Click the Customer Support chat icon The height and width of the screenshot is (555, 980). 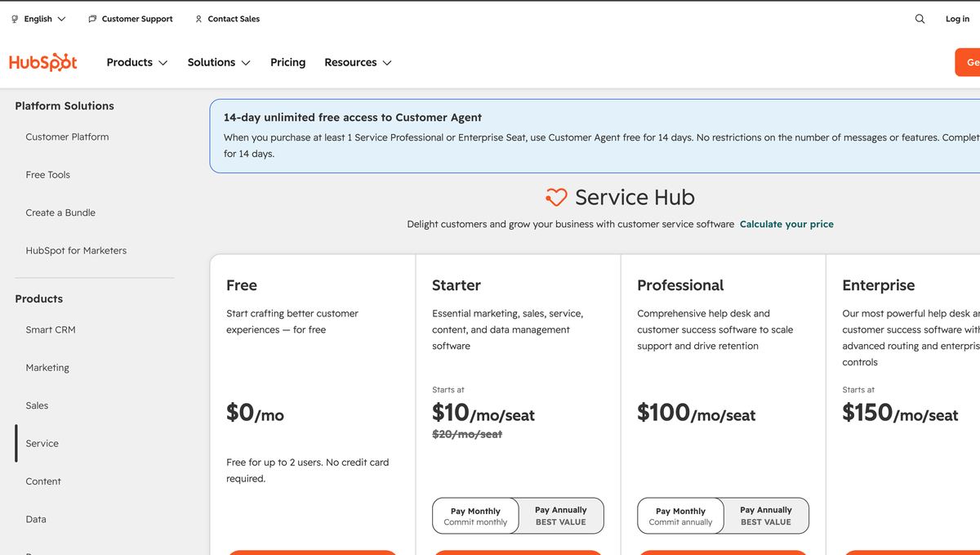click(x=92, y=19)
